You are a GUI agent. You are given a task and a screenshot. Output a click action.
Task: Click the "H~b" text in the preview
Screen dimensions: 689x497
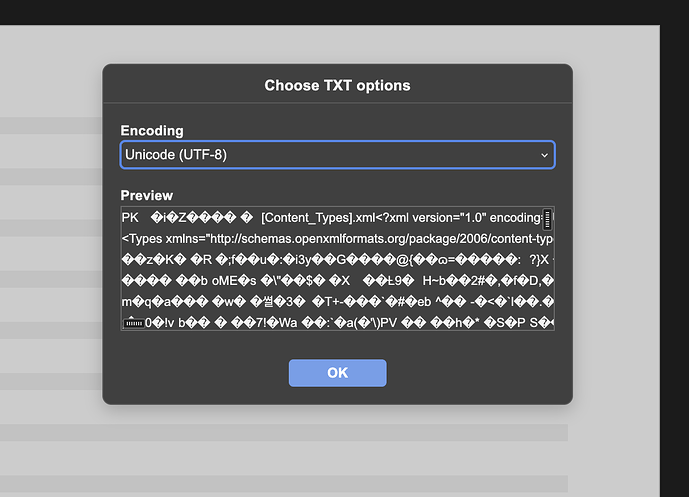(434, 281)
